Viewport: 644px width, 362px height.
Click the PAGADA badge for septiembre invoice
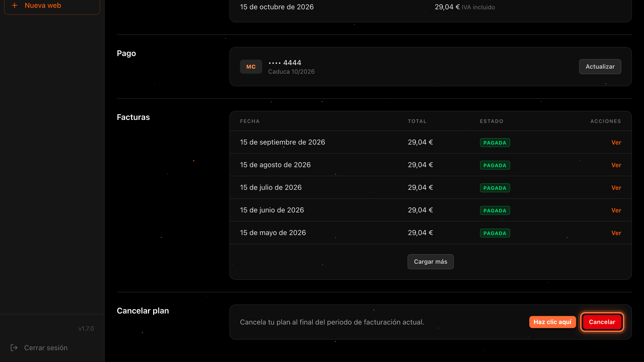[x=495, y=143]
